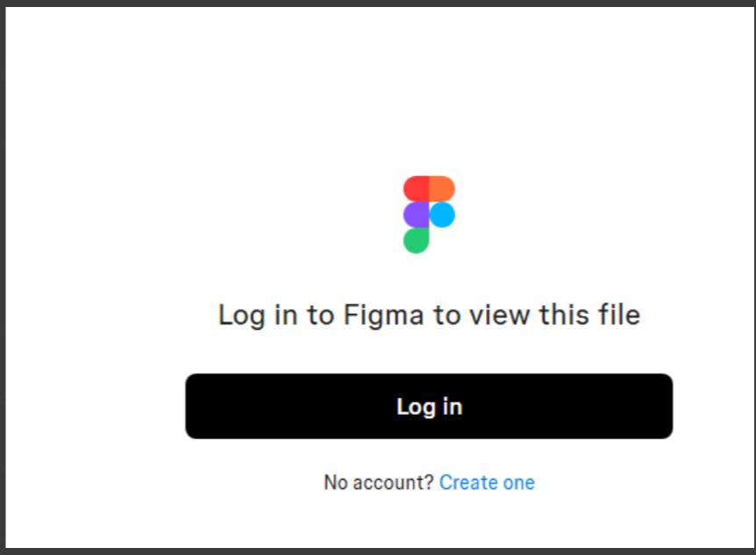Select the red top-left pill of the Figma logo
The image size is (756, 555).
point(416,187)
